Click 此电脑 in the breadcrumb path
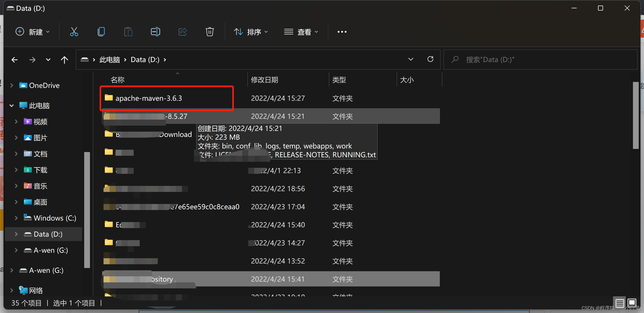The image size is (644, 313). click(110, 60)
